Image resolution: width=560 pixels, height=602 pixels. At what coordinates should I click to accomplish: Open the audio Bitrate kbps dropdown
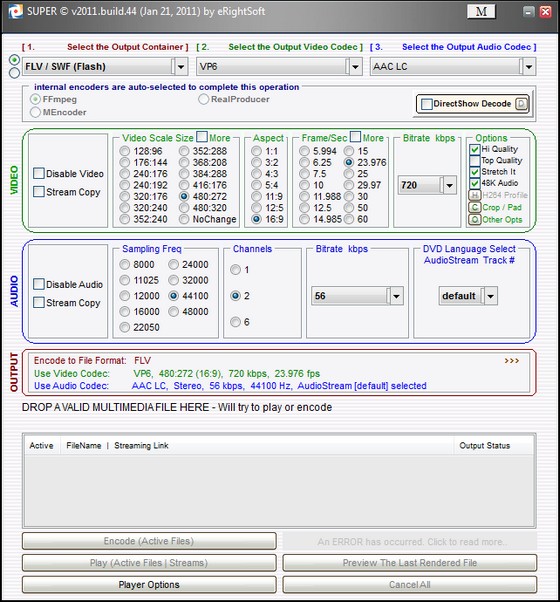(396, 296)
